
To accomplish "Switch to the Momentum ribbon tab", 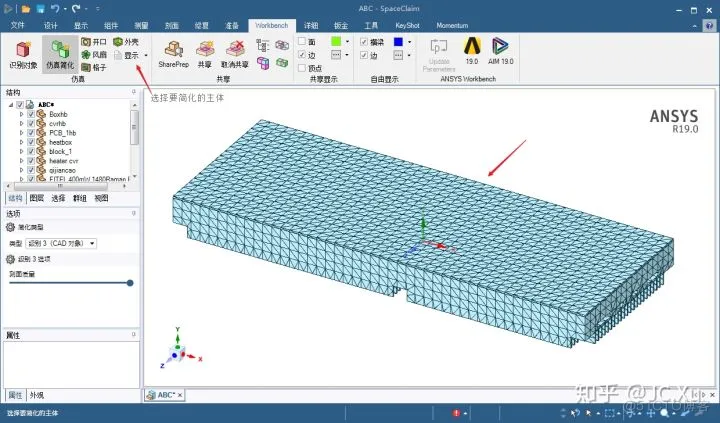I will 452,25.
